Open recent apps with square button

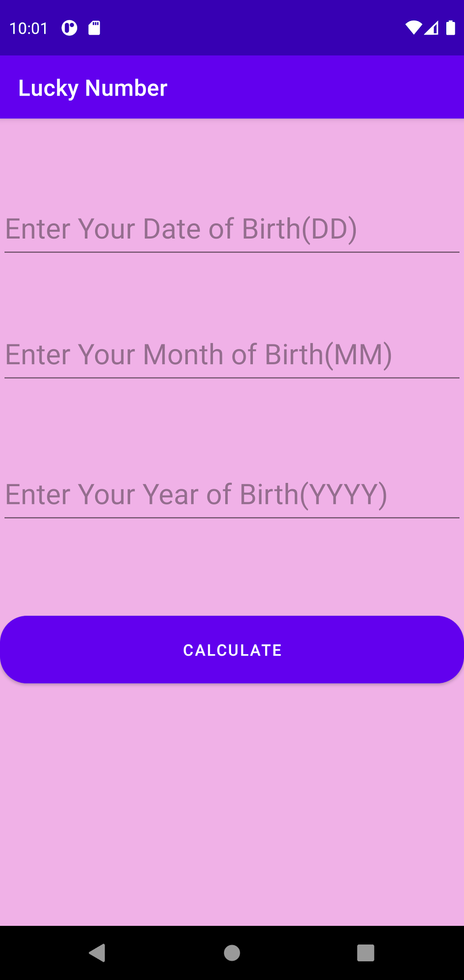[x=365, y=952]
